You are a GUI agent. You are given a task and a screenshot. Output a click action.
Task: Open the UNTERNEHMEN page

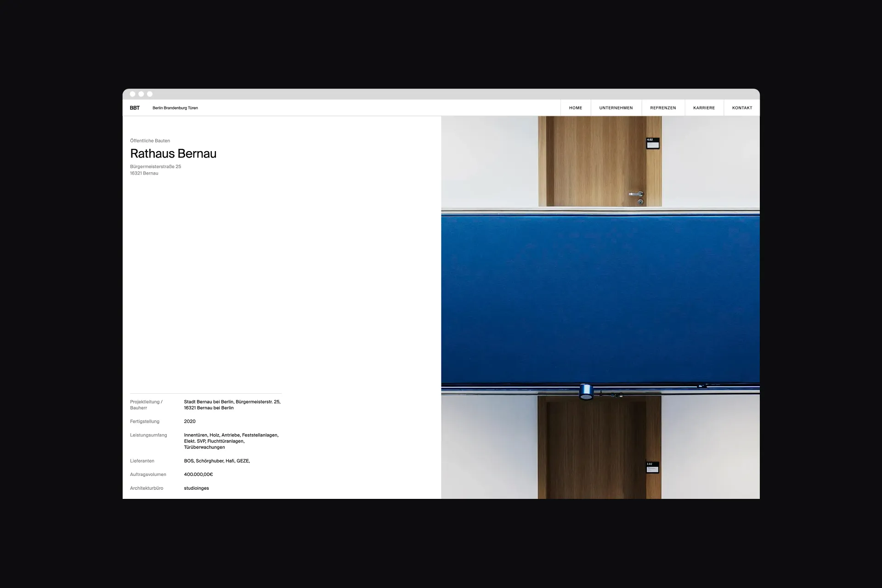click(x=616, y=107)
